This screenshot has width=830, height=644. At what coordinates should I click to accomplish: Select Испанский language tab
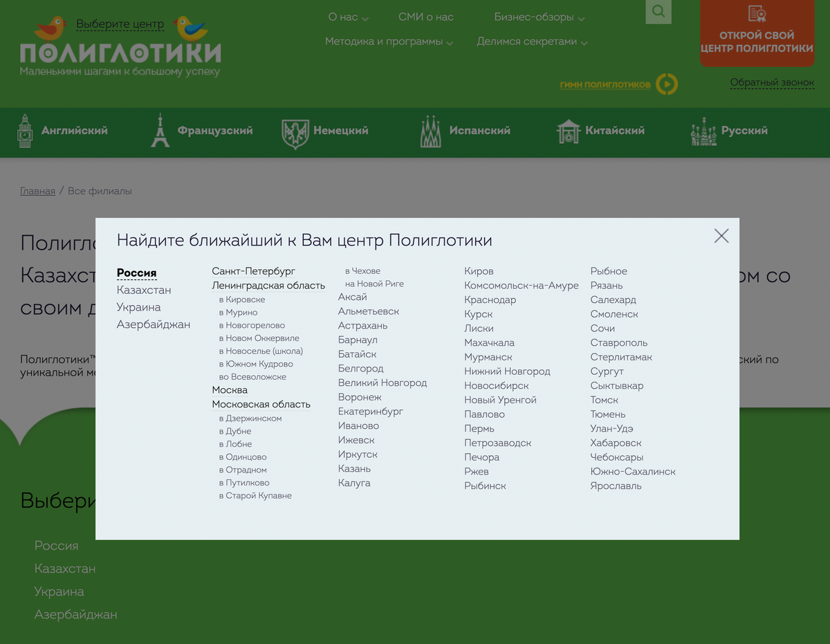click(x=480, y=130)
